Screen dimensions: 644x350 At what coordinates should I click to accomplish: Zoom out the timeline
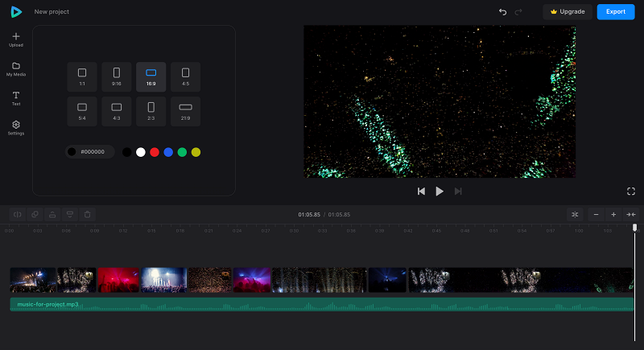click(x=596, y=215)
